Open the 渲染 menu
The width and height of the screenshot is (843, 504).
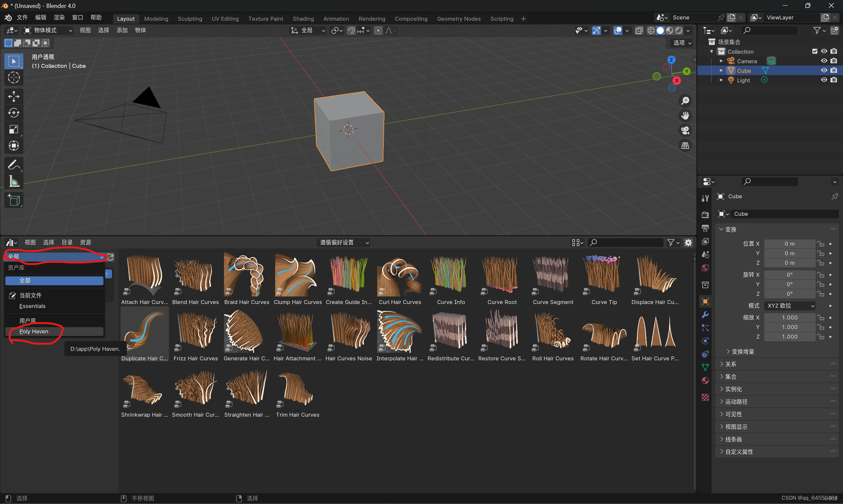(59, 17)
